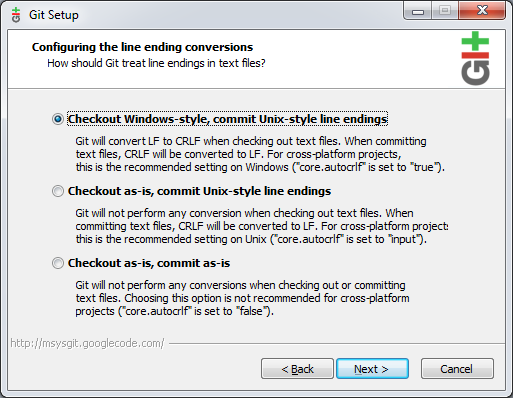Close the Git Setup window

482,11
